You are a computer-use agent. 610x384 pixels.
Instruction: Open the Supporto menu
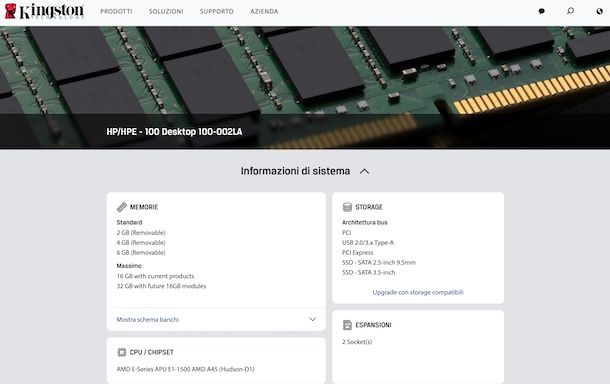217,12
